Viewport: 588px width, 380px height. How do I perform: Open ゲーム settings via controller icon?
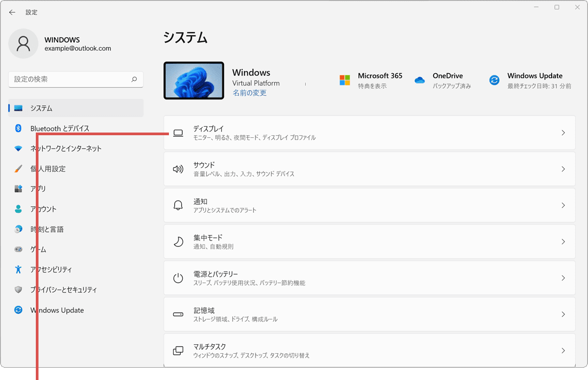click(18, 249)
